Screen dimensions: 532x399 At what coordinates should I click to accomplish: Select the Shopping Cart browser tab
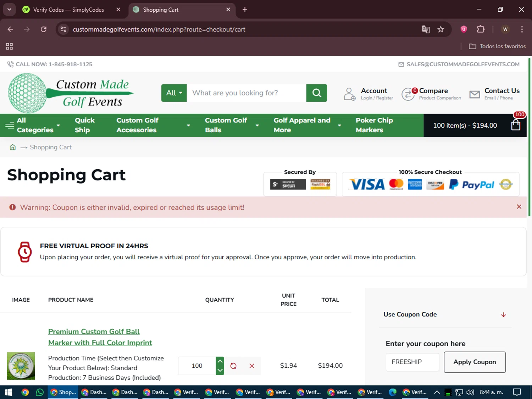click(177, 10)
